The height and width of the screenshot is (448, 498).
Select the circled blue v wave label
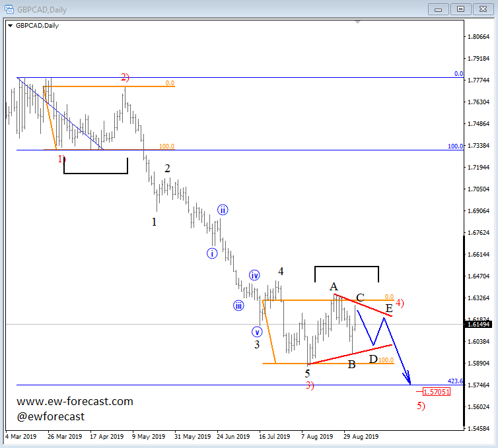[257, 332]
